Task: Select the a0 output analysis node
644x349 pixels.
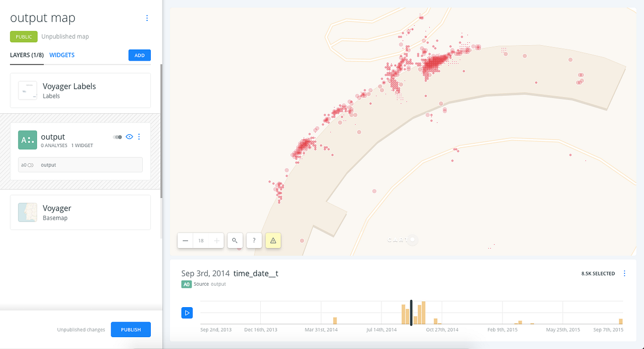Action: (80, 164)
